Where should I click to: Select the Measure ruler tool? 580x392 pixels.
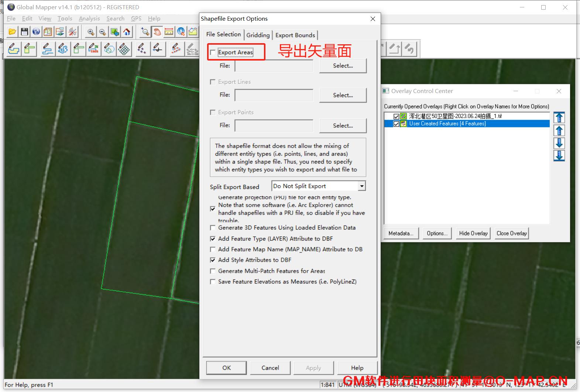[x=169, y=32]
